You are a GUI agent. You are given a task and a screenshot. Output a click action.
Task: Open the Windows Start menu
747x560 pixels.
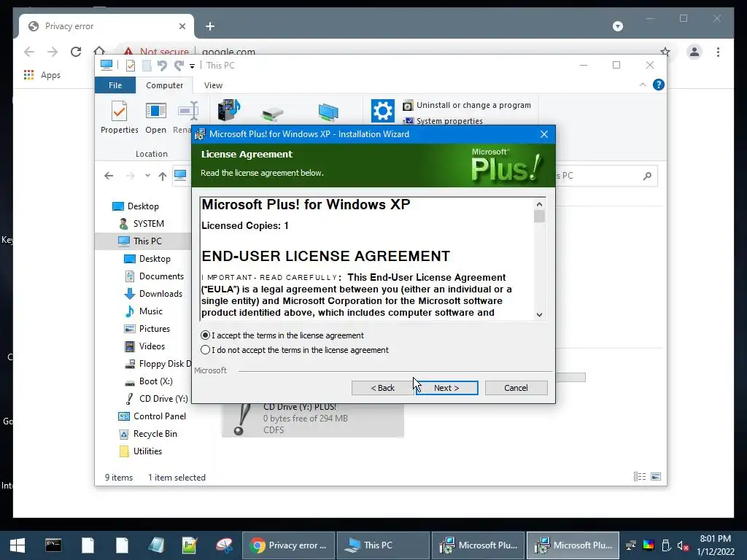pyautogui.click(x=18, y=545)
